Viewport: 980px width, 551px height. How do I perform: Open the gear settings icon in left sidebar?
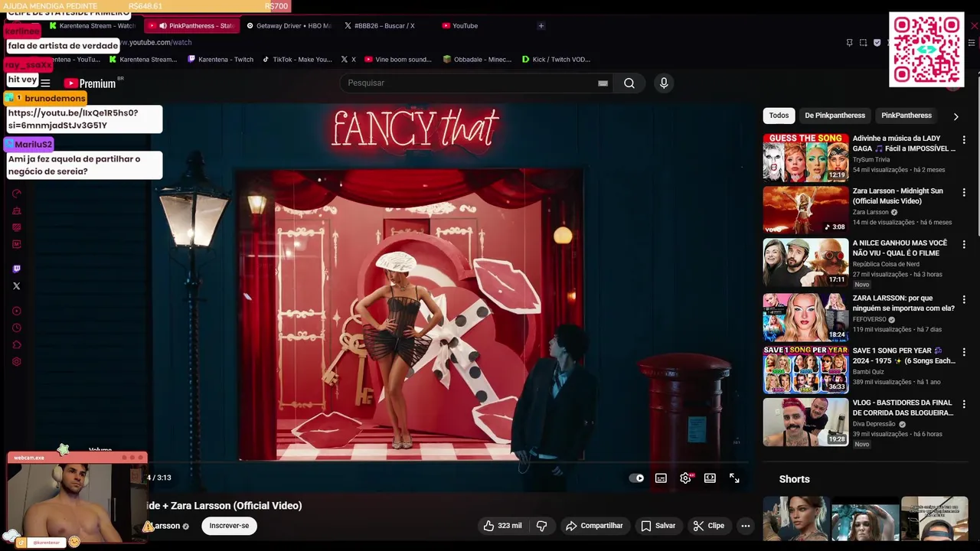coord(17,362)
